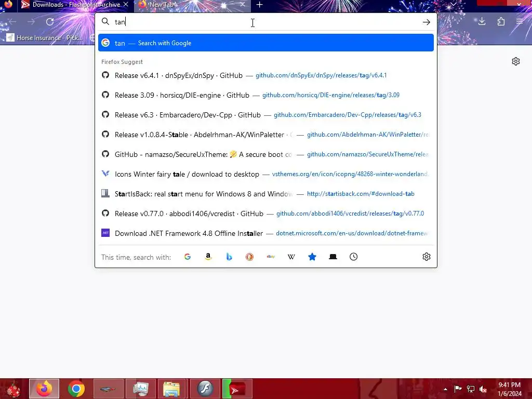Search history with the clock icon
The height and width of the screenshot is (399, 532).
tap(353, 257)
